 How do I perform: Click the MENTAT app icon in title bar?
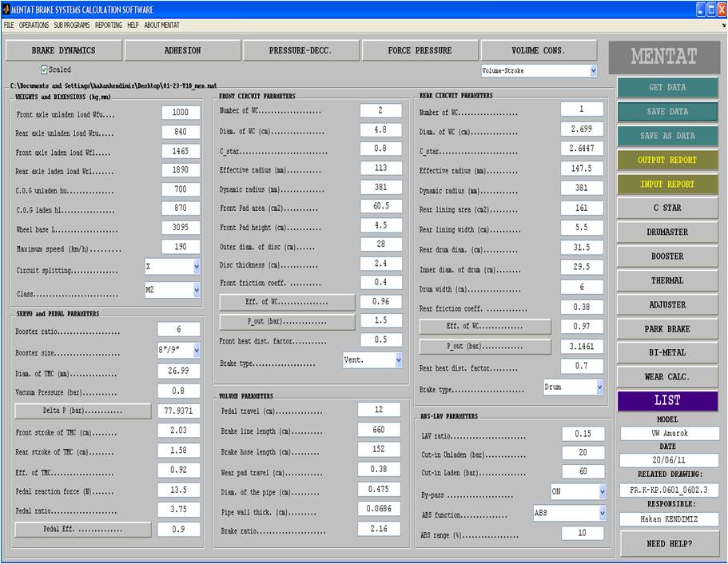7,10
